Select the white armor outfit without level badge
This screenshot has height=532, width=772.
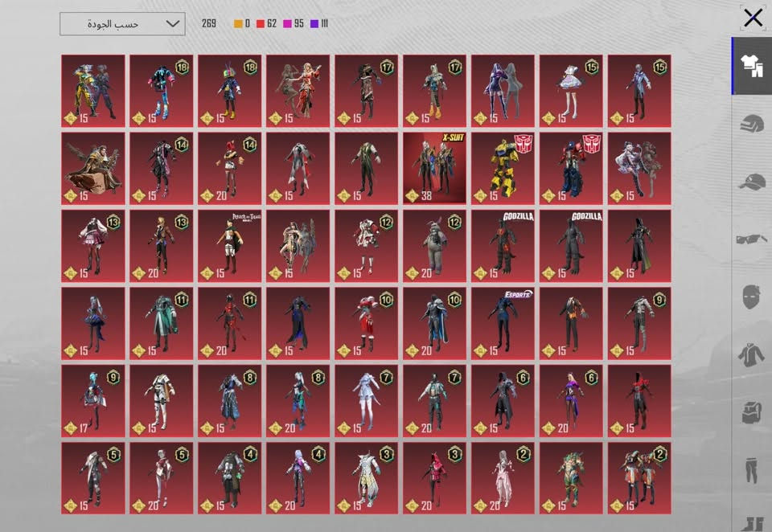point(162,400)
